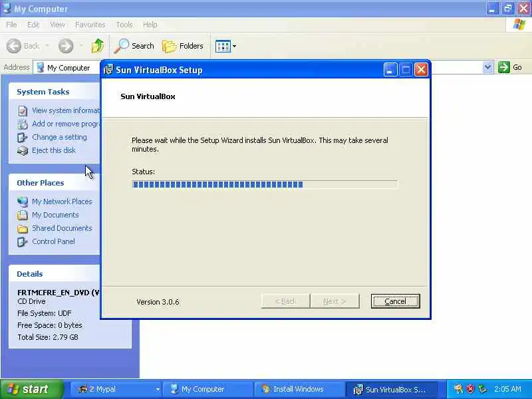The width and height of the screenshot is (532, 399).
Task: Click the tray icon next to the clock
Action: click(482, 389)
